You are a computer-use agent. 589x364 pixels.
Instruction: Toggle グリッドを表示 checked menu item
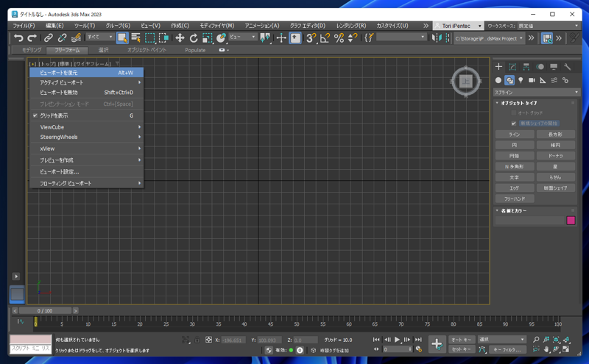tap(86, 115)
